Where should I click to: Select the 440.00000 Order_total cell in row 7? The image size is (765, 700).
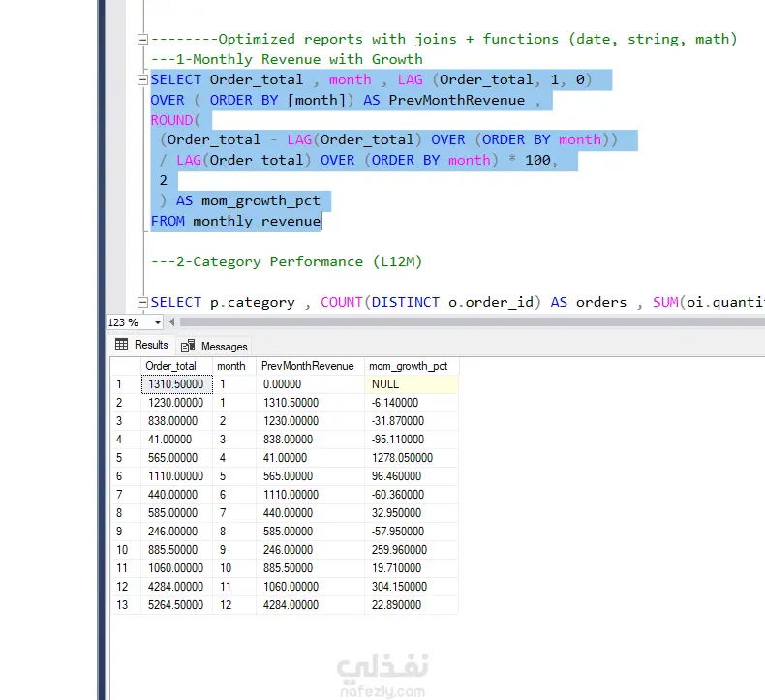coord(176,495)
